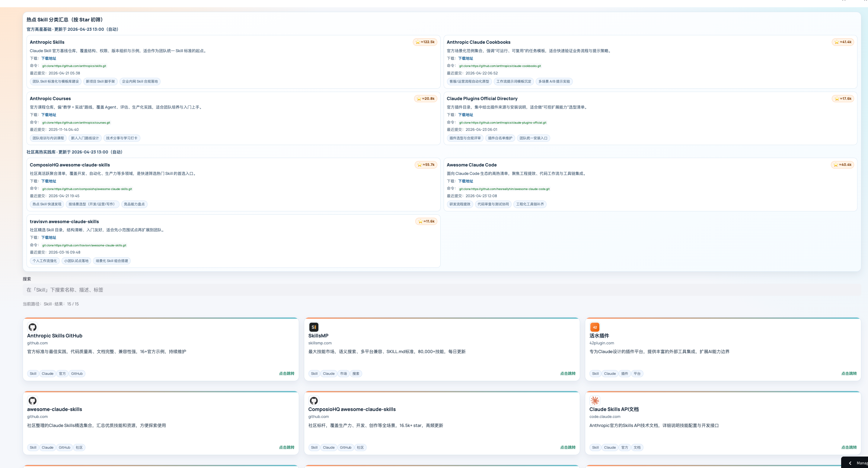The height and width of the screenshot is (468, 868).
Task: Click 点击跳转 on Claude Skills API文档 card
Action: click(x=849, y=447)
